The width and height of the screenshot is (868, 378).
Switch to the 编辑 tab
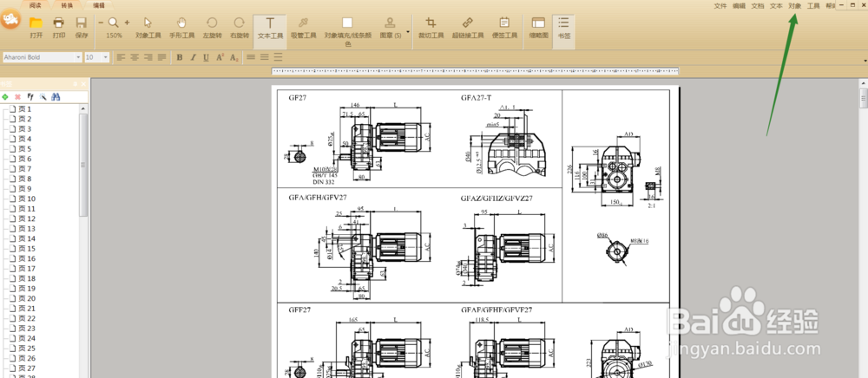click(99, 5)
